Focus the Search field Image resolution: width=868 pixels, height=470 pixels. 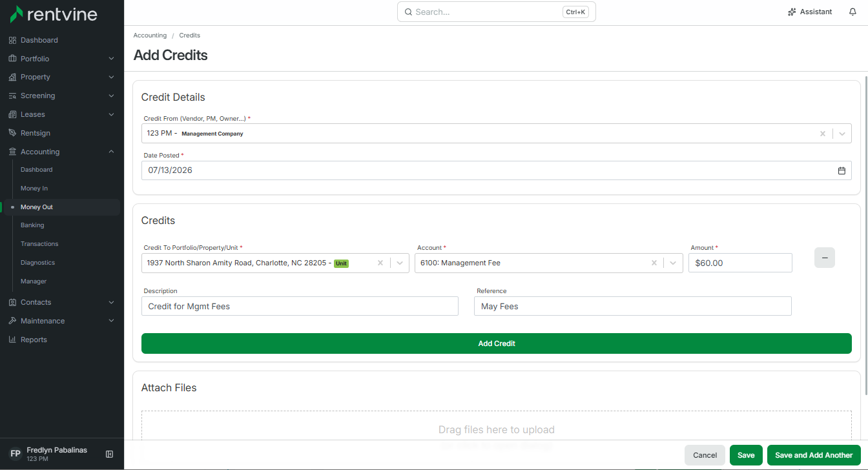tap(496, 12)
